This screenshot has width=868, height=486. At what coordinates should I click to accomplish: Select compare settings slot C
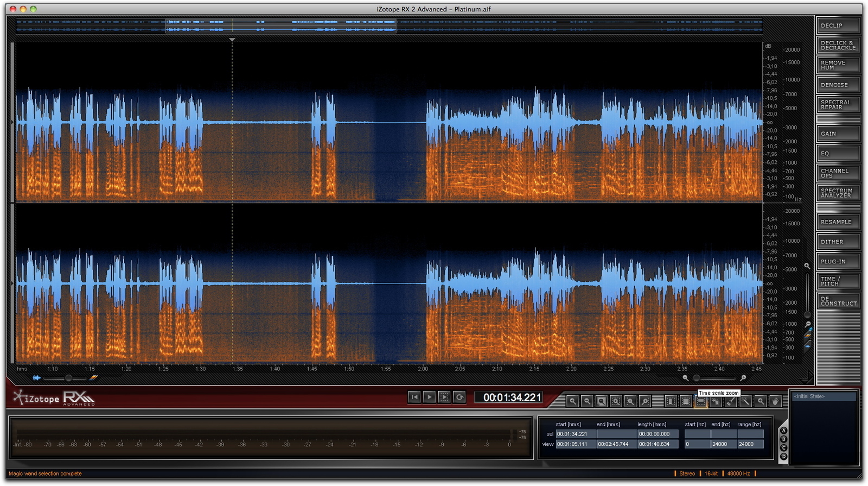(x=783, y=448)
